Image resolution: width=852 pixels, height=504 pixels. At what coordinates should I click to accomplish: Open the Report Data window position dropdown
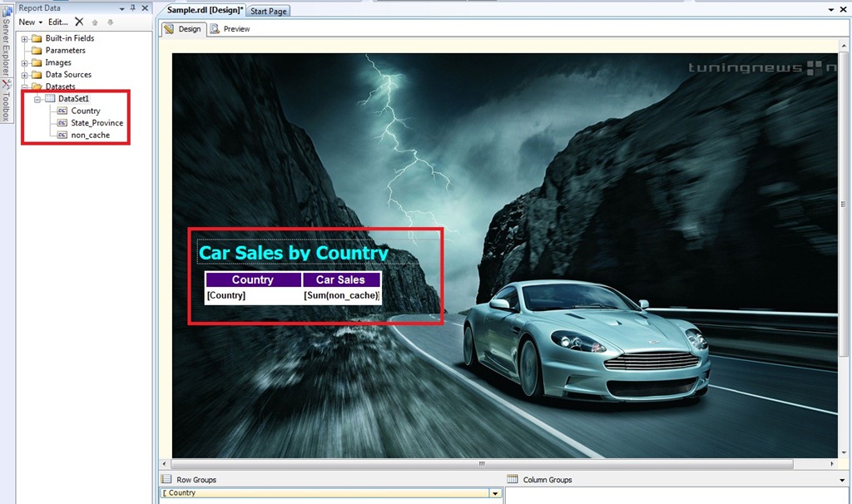121,8
